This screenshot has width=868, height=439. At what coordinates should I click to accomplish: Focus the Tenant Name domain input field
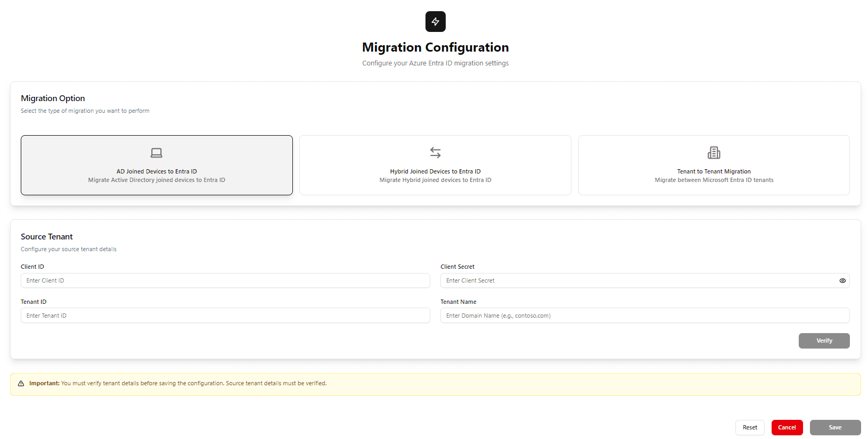click(x=645, y=316)
